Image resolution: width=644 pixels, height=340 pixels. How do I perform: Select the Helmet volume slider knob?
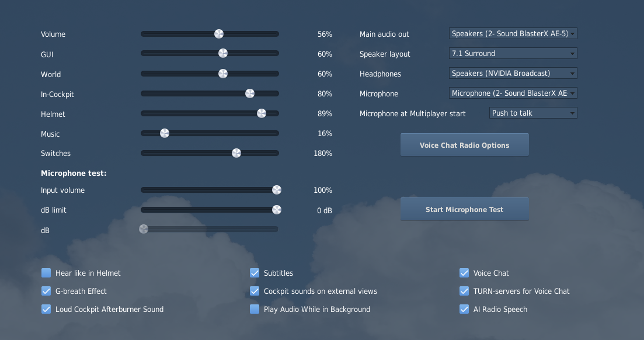[x=261, y=113]
